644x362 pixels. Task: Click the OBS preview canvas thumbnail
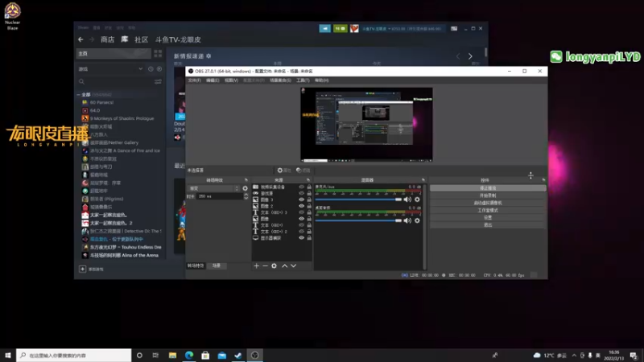coord(366,125)
